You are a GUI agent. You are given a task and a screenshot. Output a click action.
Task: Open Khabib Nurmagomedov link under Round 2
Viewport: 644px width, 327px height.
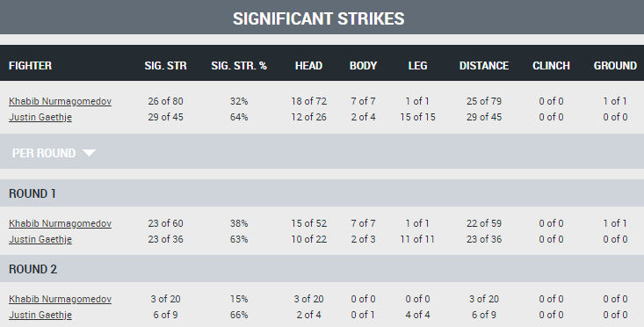[x=60, y=299]
